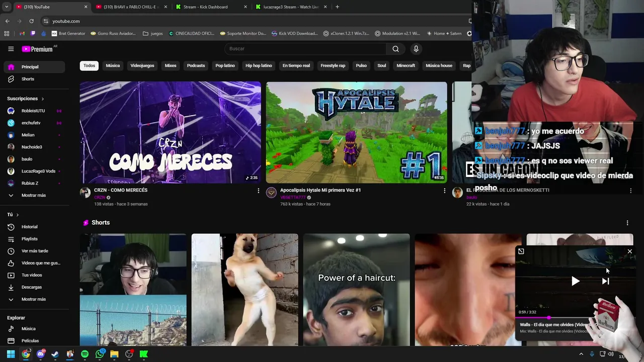644x362 pixels.
Task: Open enchufetv subscription channel
Action: click(34, 123)
